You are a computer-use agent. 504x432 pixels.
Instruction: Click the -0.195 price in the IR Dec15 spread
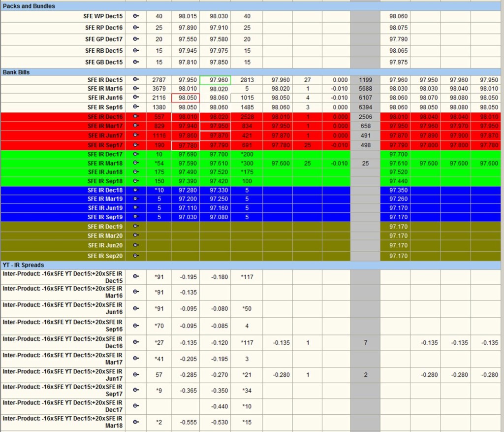point(189,277)
